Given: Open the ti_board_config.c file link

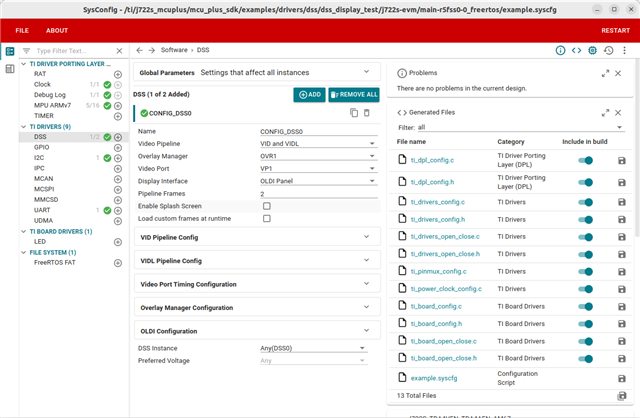Looking at the screenshot, I should tap(436, 307).
